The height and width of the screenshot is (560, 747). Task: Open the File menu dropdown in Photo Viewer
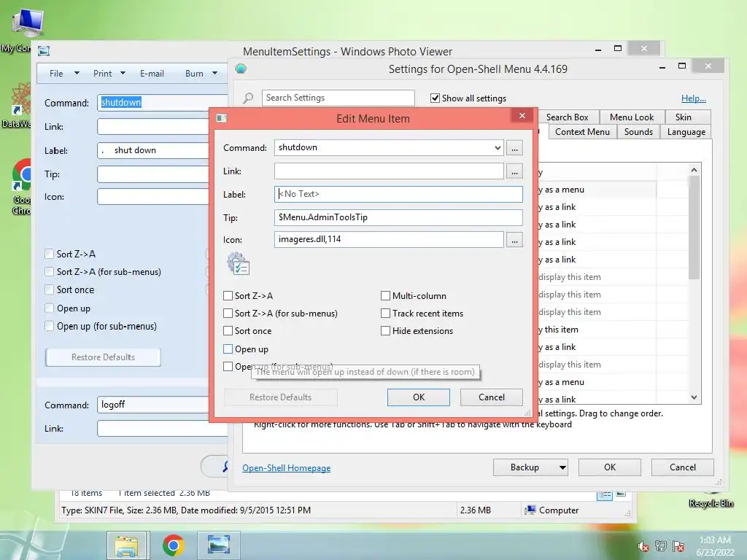click(x=77, y=74)
